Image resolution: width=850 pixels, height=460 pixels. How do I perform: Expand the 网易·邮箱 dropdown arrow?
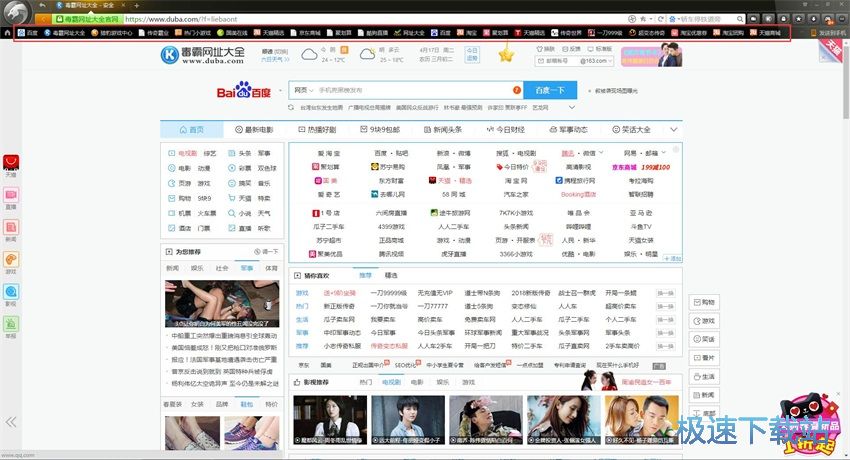[664, 153]
